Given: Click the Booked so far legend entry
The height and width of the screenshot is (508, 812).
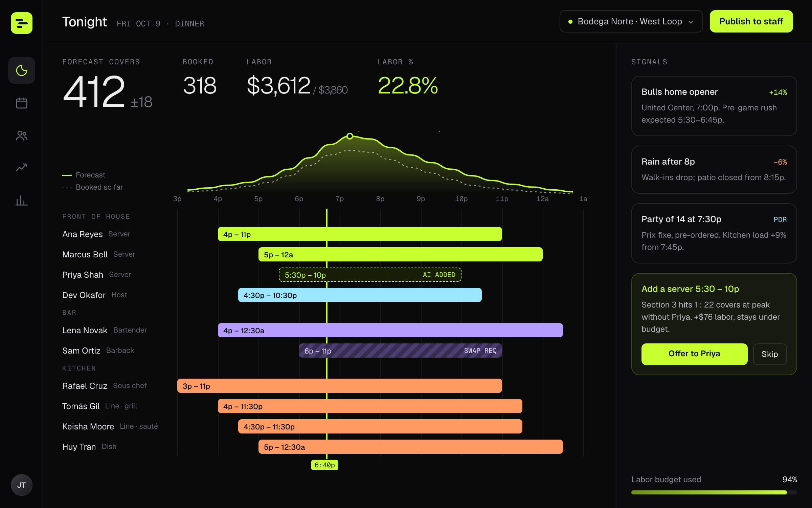Looking at the screenshot, I should point(93,187).
